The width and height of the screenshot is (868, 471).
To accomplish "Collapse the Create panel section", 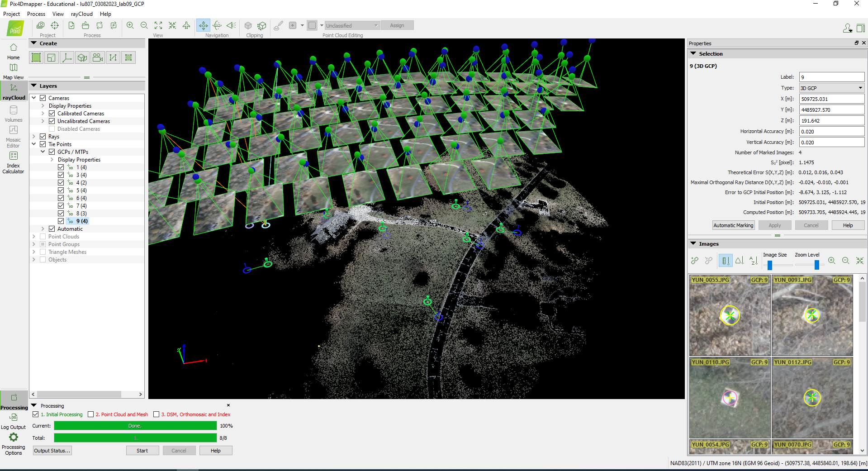I will pyautogui.click(x=33, y=43).
